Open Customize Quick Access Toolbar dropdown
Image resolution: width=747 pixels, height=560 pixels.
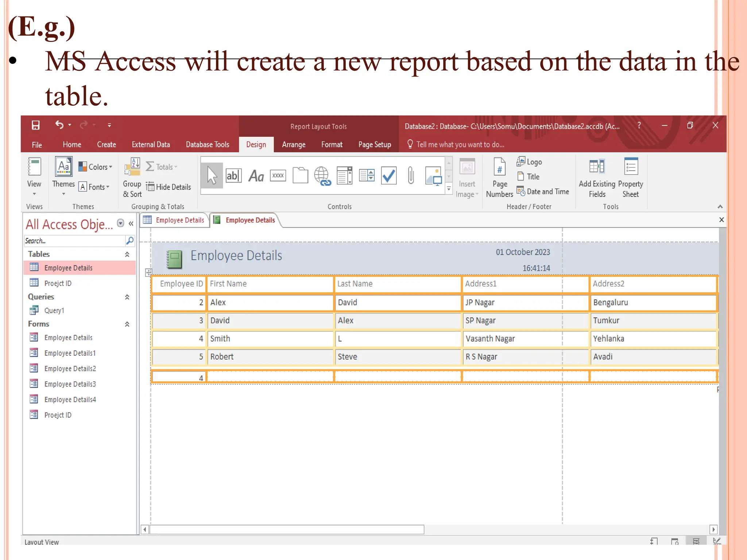[x=109, y=125]
